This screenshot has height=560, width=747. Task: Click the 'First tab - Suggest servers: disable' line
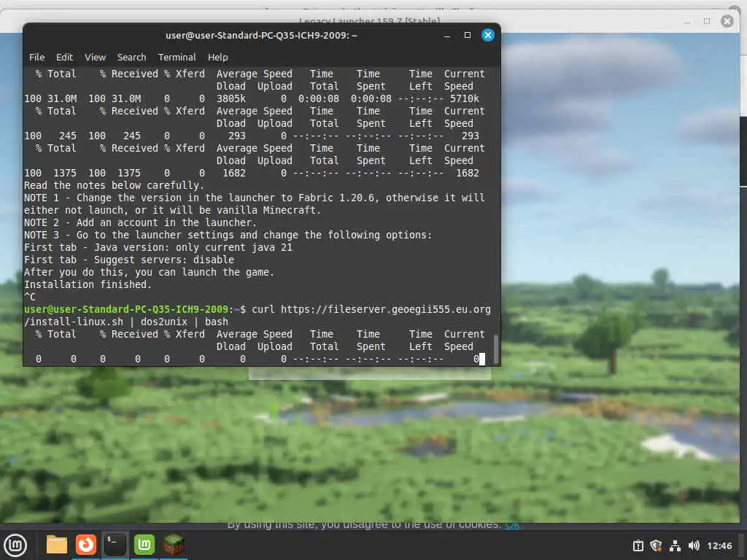pos(128,260)
